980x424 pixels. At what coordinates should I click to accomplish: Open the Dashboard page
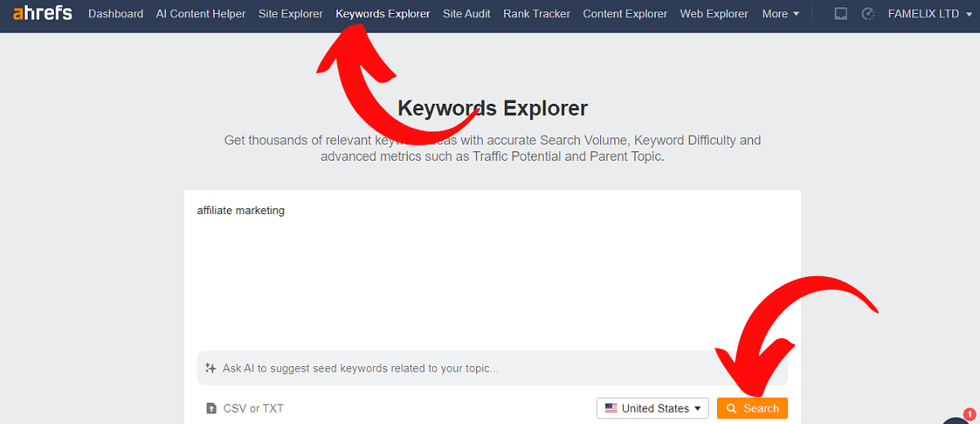pyautogui.click(x=116, y=14)
